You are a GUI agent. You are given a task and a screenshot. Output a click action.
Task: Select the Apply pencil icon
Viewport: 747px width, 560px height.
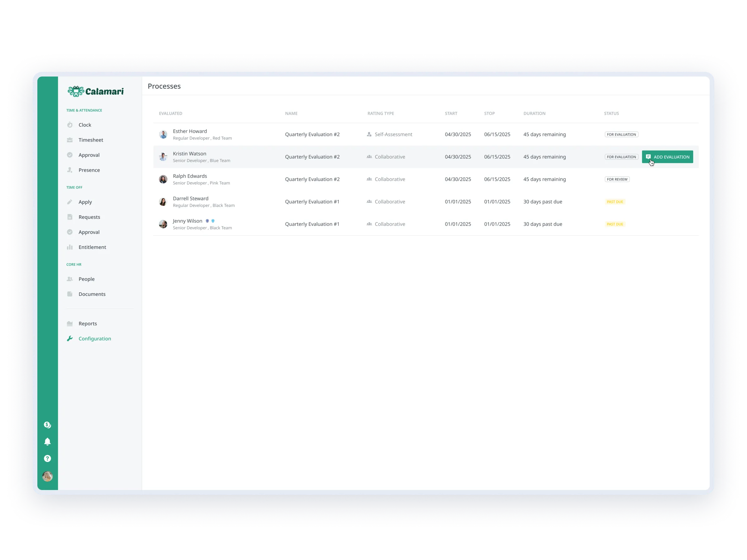tap(70, 202)
